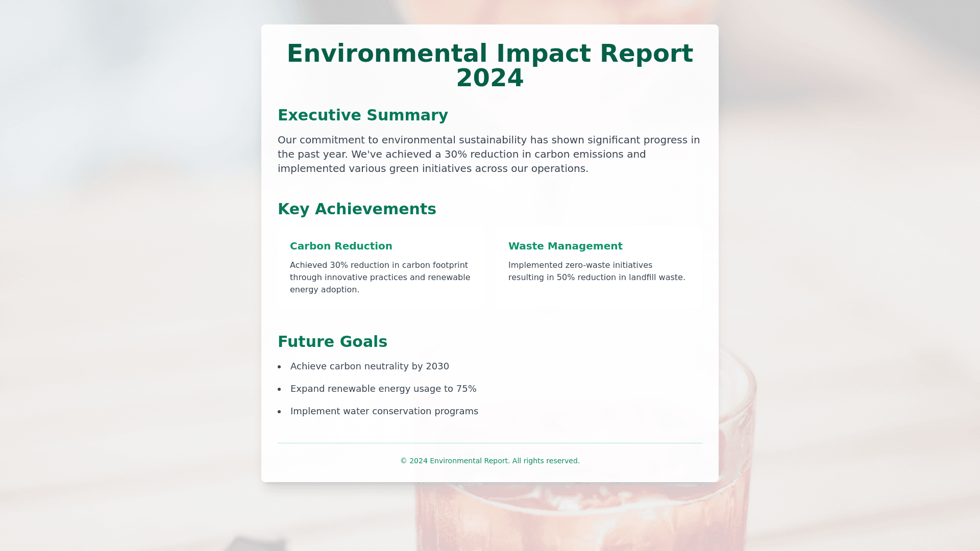Click '30% reduction' text in summary
980x551 pixels.
[481, 155]
